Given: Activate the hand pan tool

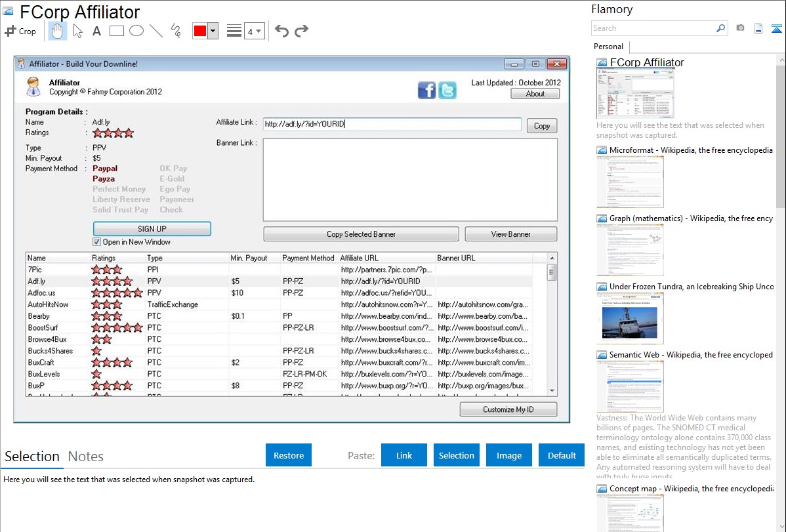Looking at the screenshot, I should [x=57, y=31].
